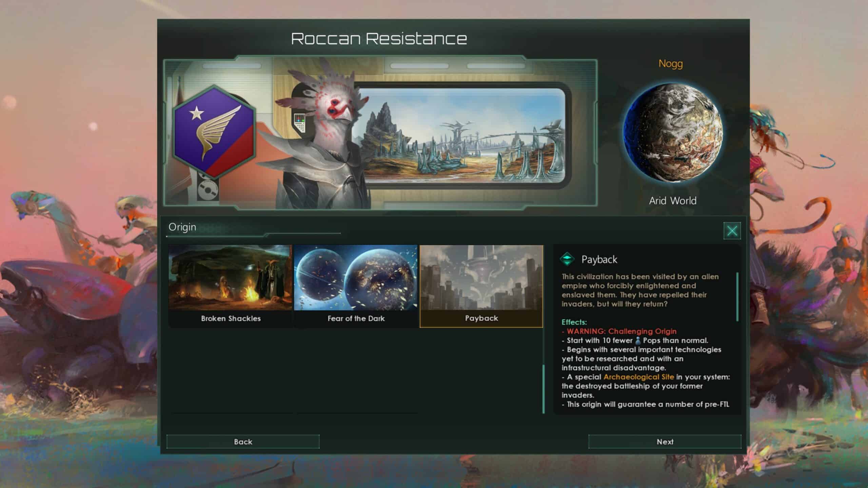Click the Payback origin diamond icon
868x488 pixels.
pos(567,259)
